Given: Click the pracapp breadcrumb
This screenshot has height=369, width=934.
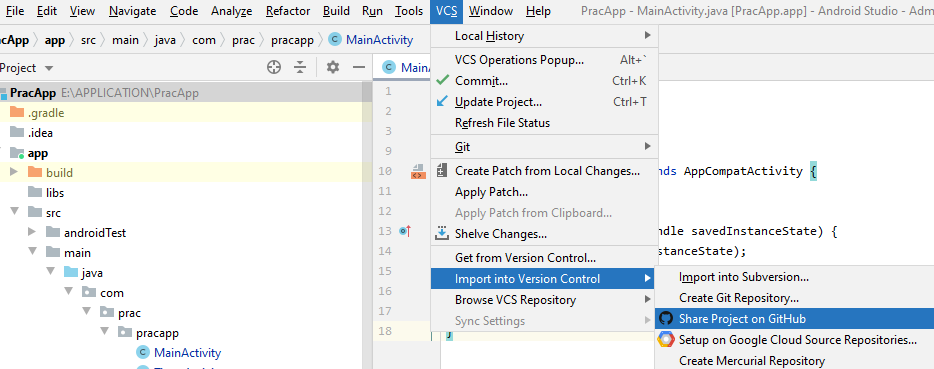Looking at the screenshot, I should 292,40.
